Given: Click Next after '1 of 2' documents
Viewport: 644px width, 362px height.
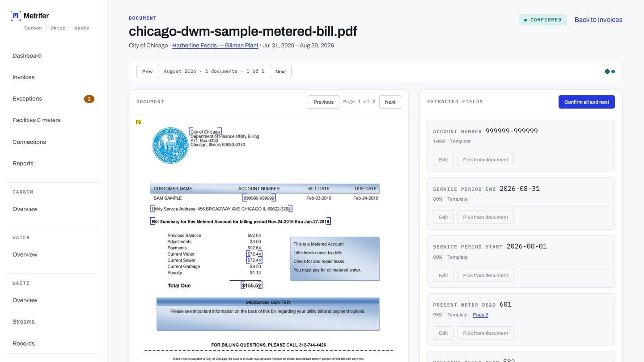Looking at the screenshot, I should (280, 72).
